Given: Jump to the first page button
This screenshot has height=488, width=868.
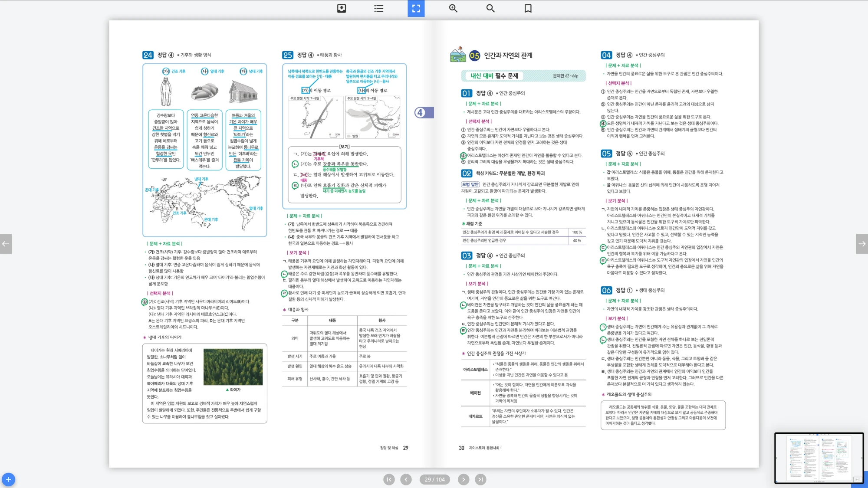Looking at the screenshot, I should [389, 479].
